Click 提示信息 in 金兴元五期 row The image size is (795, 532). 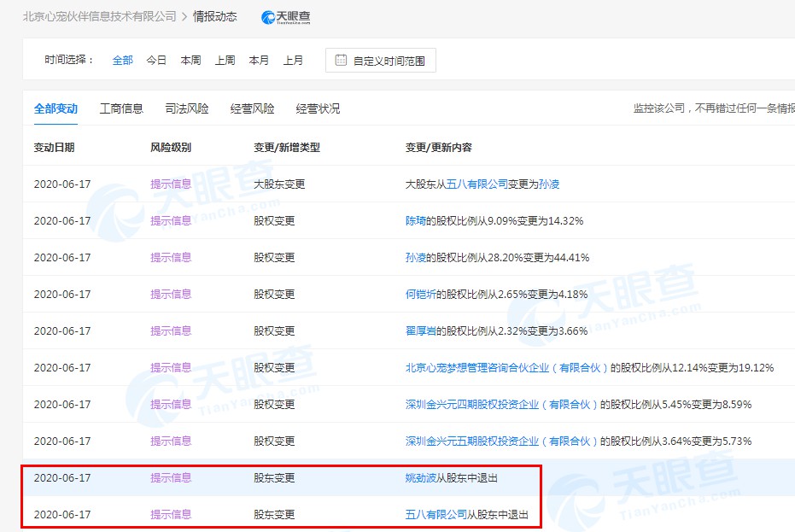(171, 441)
